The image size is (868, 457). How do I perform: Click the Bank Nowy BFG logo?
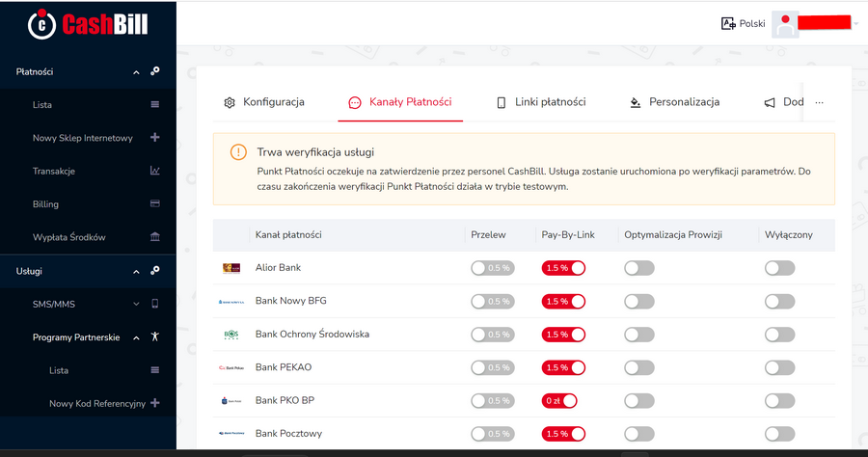[x=231, y=302]
